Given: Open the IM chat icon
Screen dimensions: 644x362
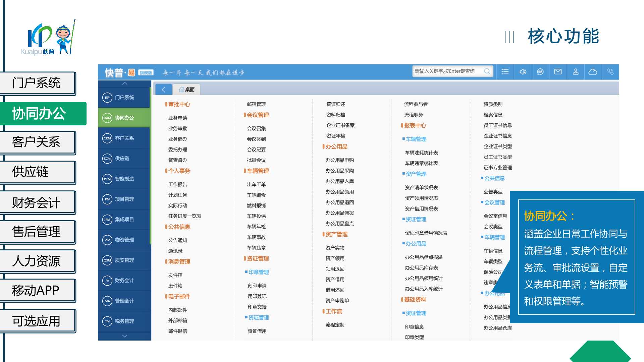Looking at the screenshot, I should 540,72.
